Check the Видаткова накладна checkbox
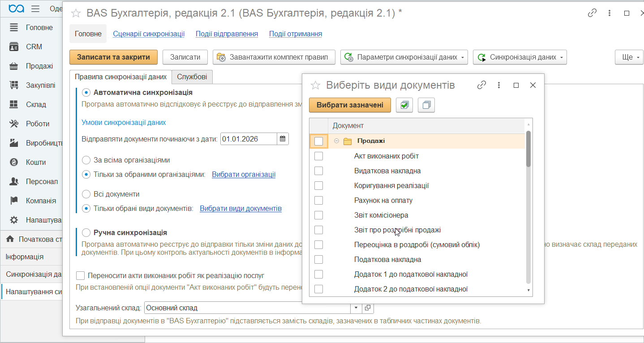The width and height of the screenshot is (644, 343). pos(318,171)
